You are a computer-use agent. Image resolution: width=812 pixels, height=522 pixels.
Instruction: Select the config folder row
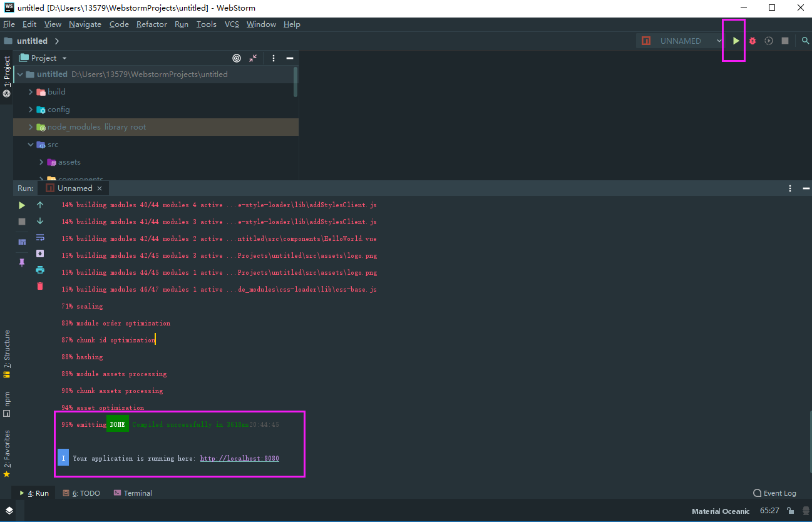[x=156, y=110]
